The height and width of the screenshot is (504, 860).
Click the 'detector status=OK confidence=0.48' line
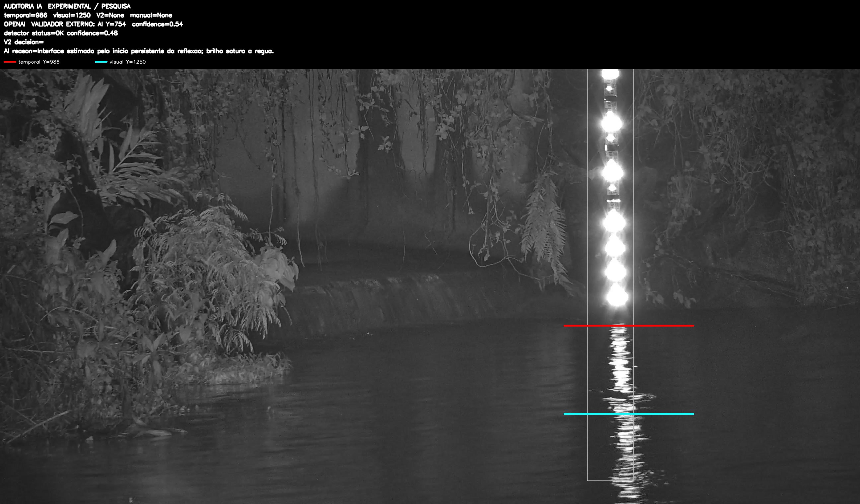(61, 33)
